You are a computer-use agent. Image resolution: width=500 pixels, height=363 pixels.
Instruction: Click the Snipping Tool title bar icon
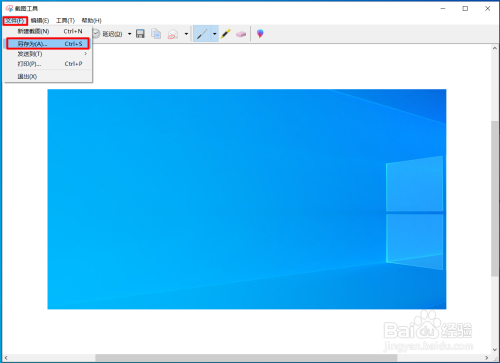tap(9, 8)
